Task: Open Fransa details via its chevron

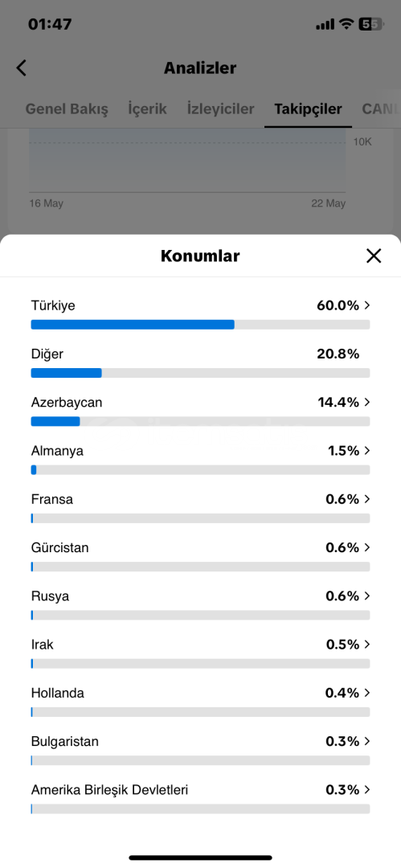Action: (x=366, y=499)
